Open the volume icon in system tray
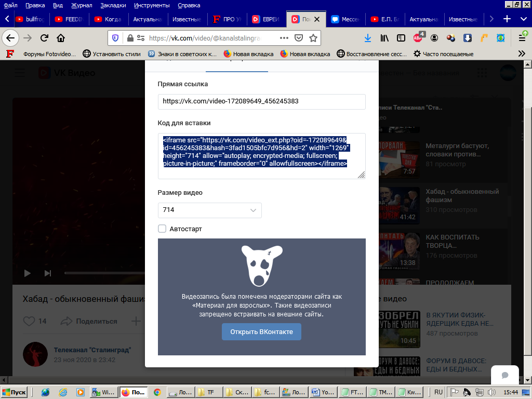The height and width of the screenshot is (399, 532). 491,392
